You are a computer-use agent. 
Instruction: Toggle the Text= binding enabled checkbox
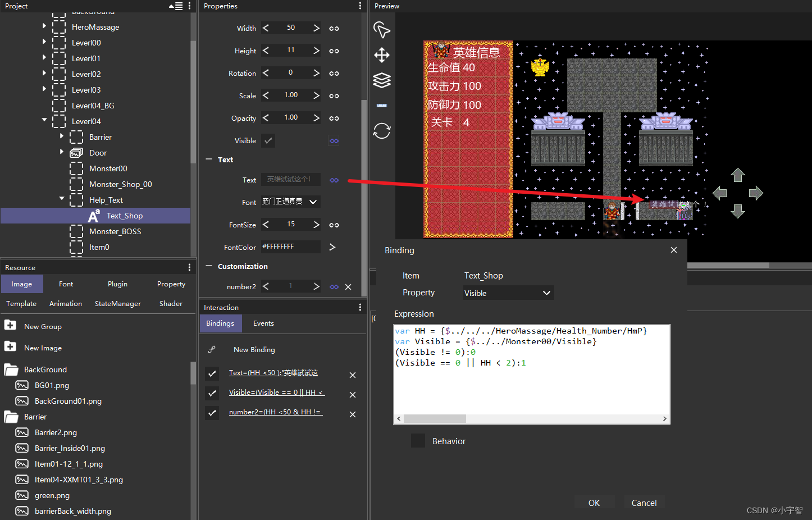click(x=212, y=373)
